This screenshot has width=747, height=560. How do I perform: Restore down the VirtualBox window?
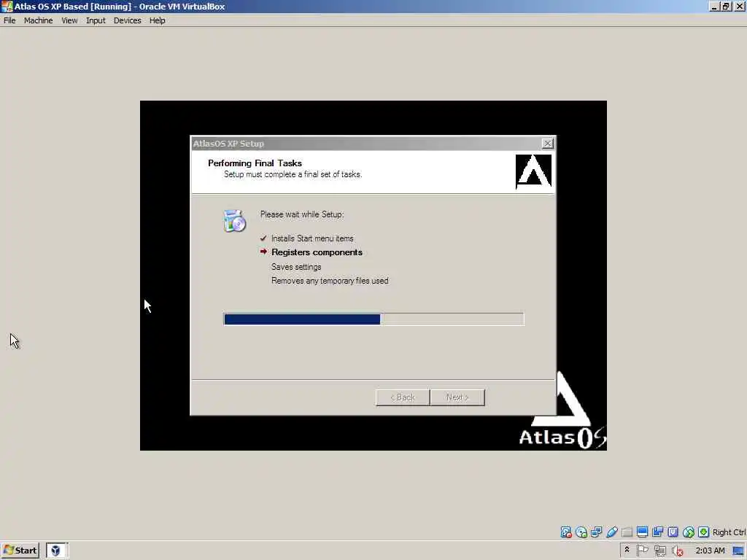click(x=726, y=7)
